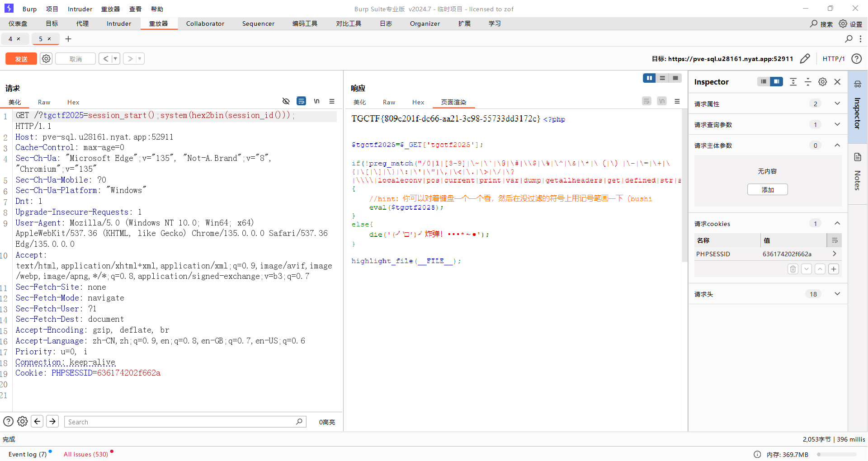
Task: Go to previous search match arrow
Action: coord(38,422)
